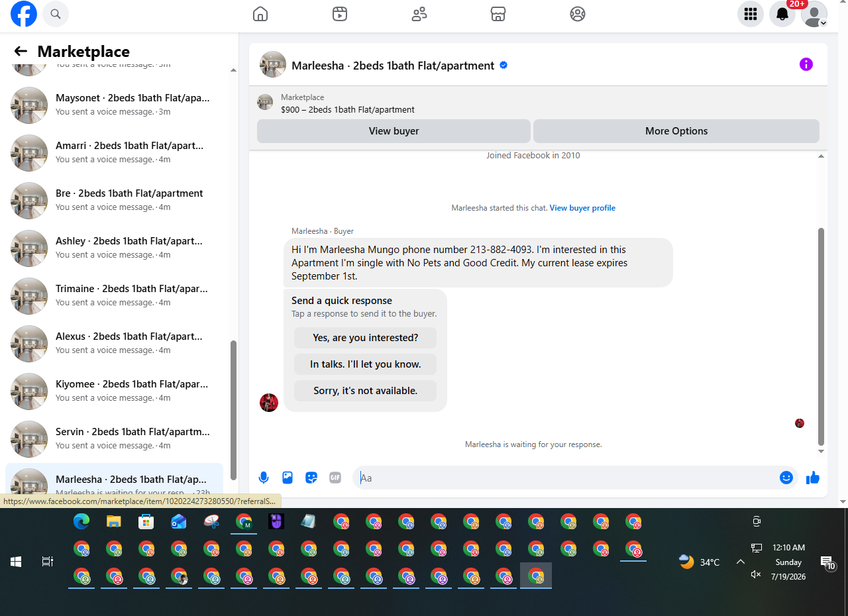This screenshot has width=848, height=616.
Task: Open the Friends tab icon
Action: pos(419,14)
